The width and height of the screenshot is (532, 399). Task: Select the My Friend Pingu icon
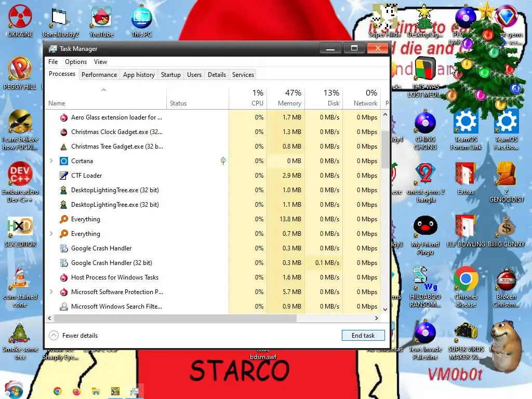tap(425, 235)
